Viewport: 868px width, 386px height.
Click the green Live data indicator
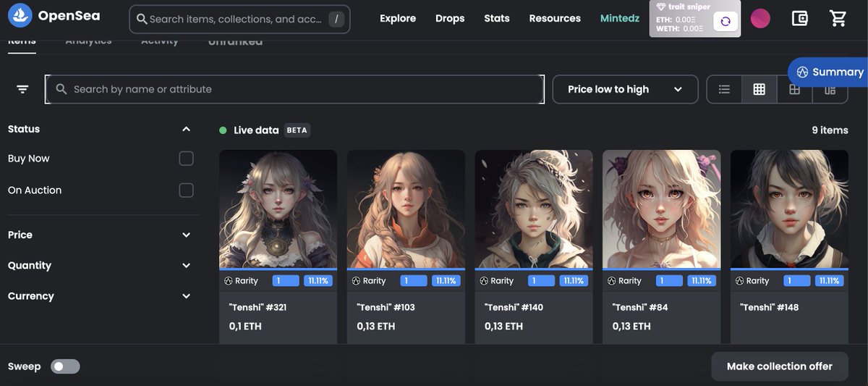pyautogui.click(x=224, y=130)
